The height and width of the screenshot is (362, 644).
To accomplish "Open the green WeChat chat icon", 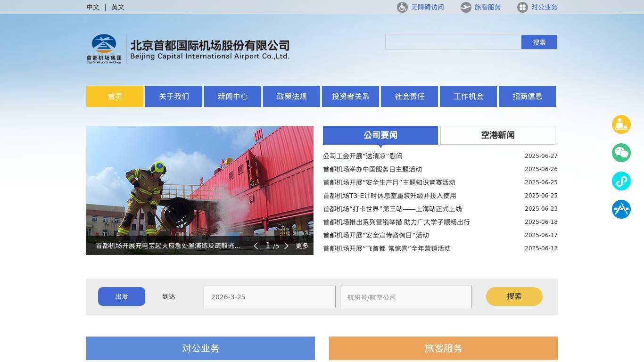I will (x=621, y=153).
